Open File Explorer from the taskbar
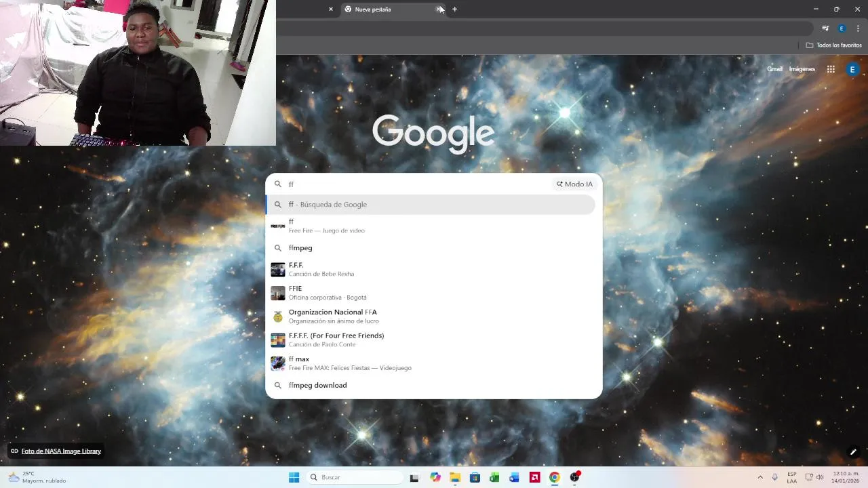The width and height of the screenshot is (868, 488). coord(455,478)
